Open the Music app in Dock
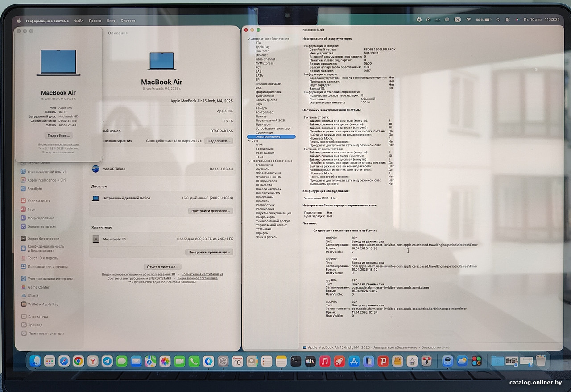This screenshot has width=571, height=392. pos(325,361)
